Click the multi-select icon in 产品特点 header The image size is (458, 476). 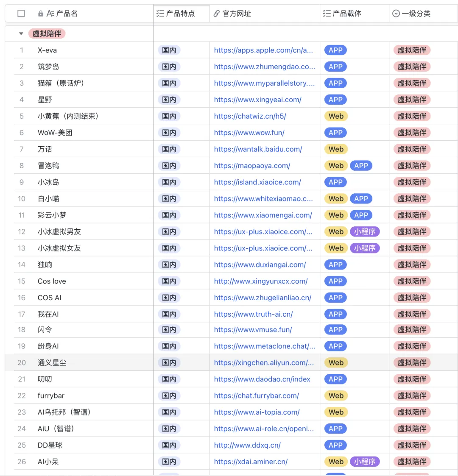click(160, 14)
